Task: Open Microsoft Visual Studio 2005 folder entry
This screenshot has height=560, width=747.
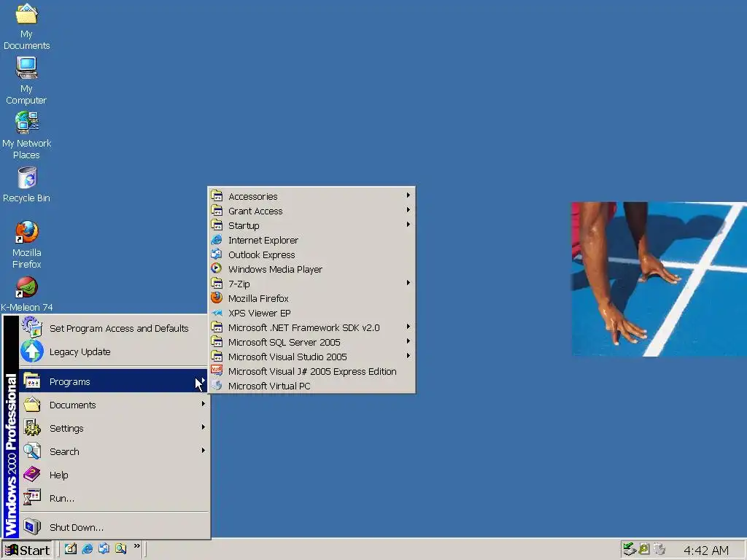Action: coord(311,357)
